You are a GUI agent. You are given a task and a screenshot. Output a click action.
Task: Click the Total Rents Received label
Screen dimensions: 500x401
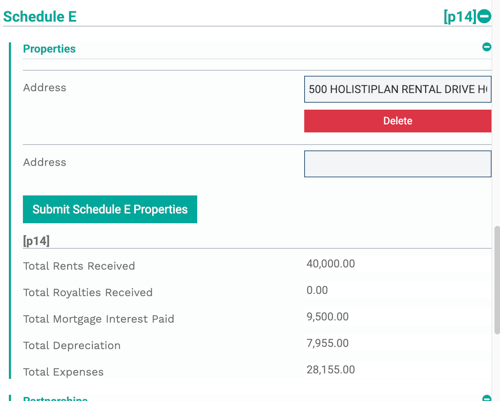[x=79, y=266]
